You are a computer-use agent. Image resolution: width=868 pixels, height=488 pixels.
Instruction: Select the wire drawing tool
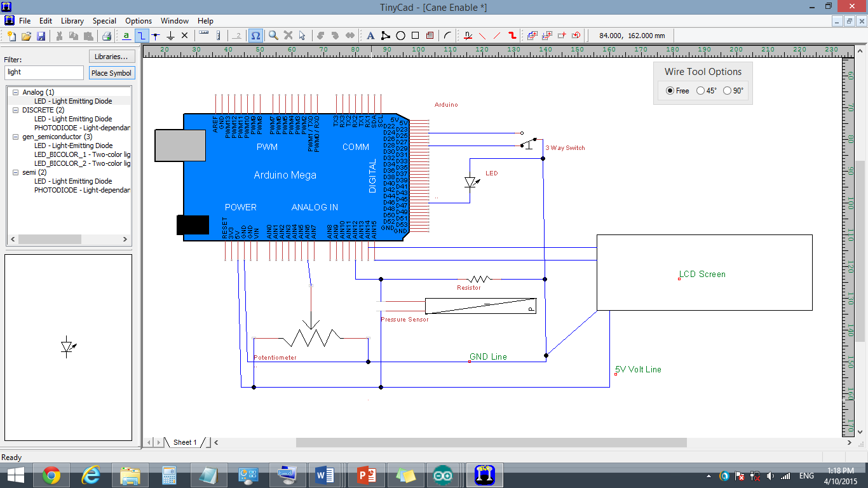141,36
